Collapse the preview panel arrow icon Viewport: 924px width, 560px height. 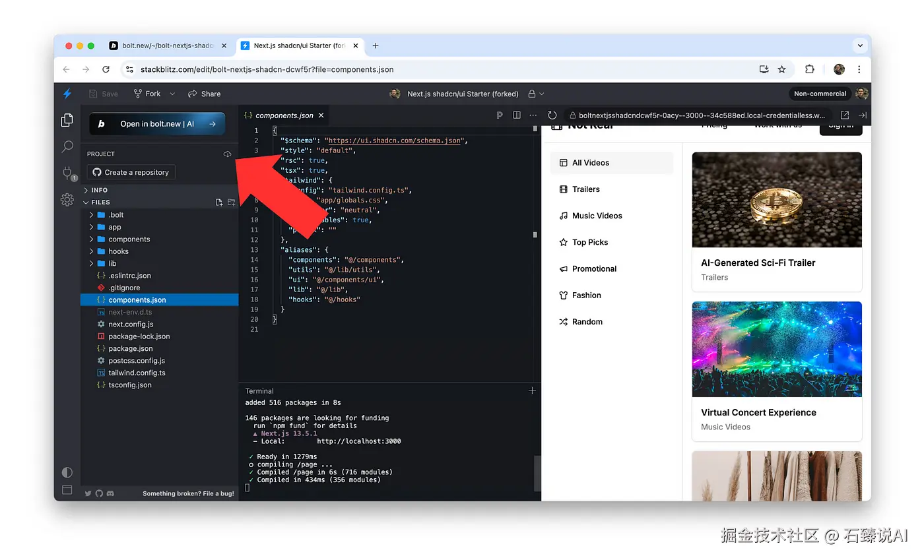pyautogui.click(x=862, y=115)
